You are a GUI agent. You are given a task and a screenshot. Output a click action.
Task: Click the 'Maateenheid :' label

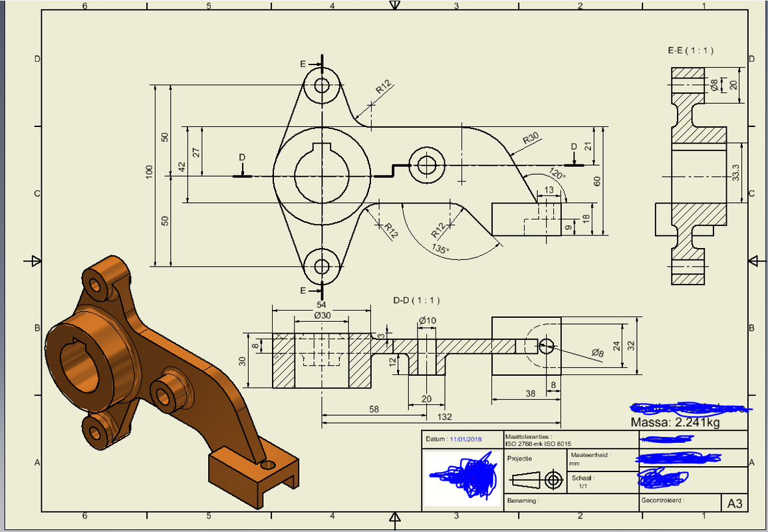click(591, 455)
